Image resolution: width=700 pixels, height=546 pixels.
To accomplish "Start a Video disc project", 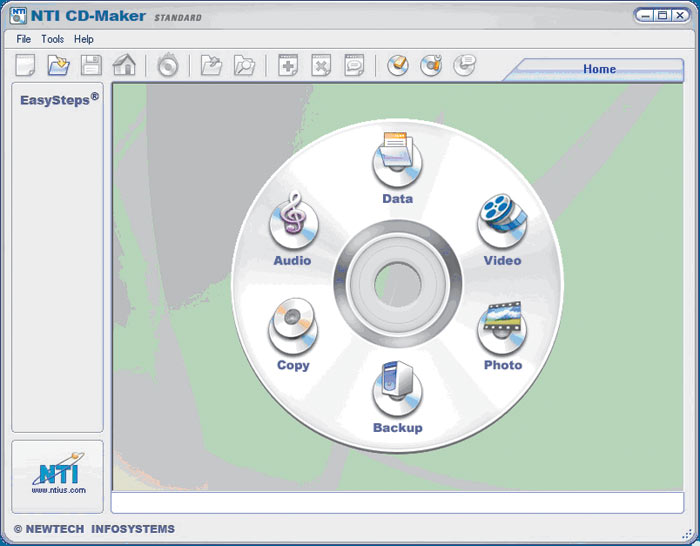I will tap(502, 221).
